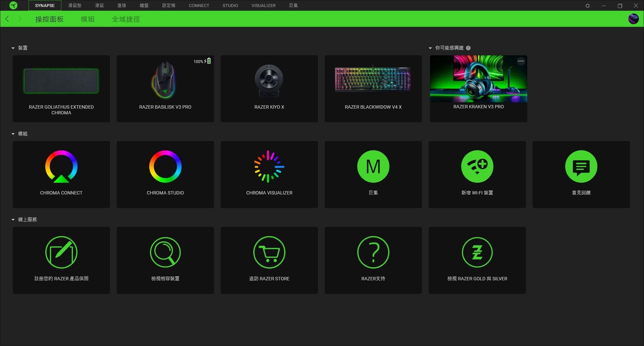Open the VISUALIZER menu item
This screenshot has height=346, width=644.
tap(263, 5)
